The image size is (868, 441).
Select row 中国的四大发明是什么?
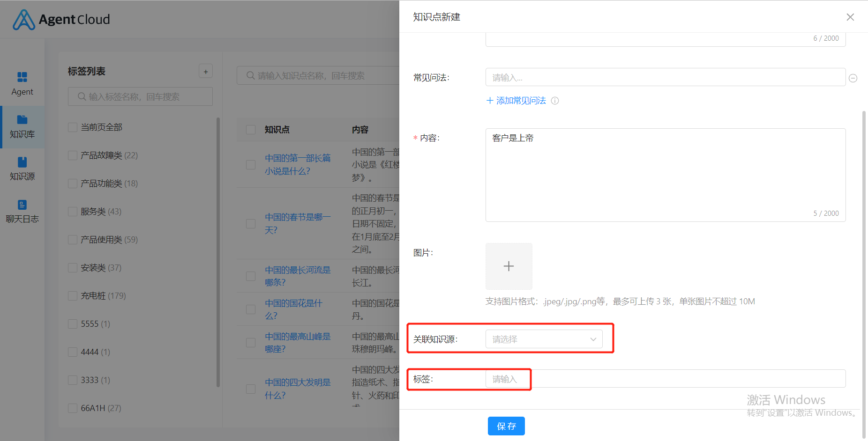click(251, 389)
